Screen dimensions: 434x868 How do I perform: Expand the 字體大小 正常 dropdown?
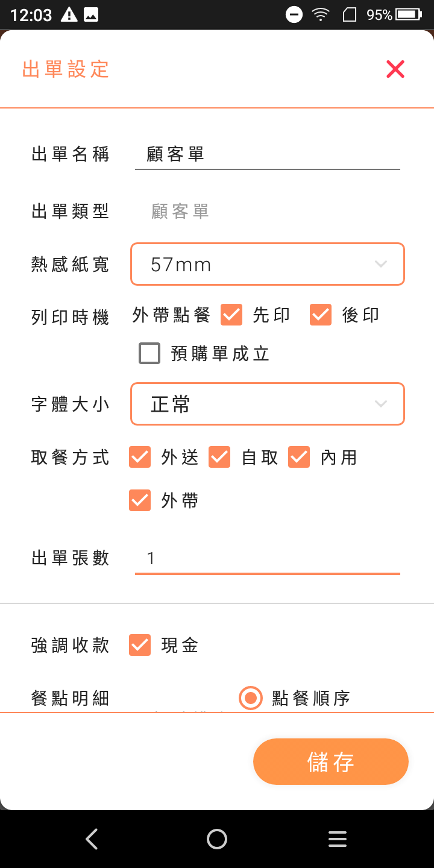coord(268,404)
